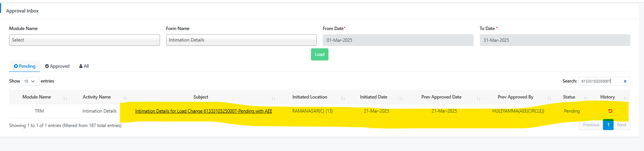Go to Previous page
Image resolution: width=644 pixels, height=151 pixels.
[x=591, y=125]
